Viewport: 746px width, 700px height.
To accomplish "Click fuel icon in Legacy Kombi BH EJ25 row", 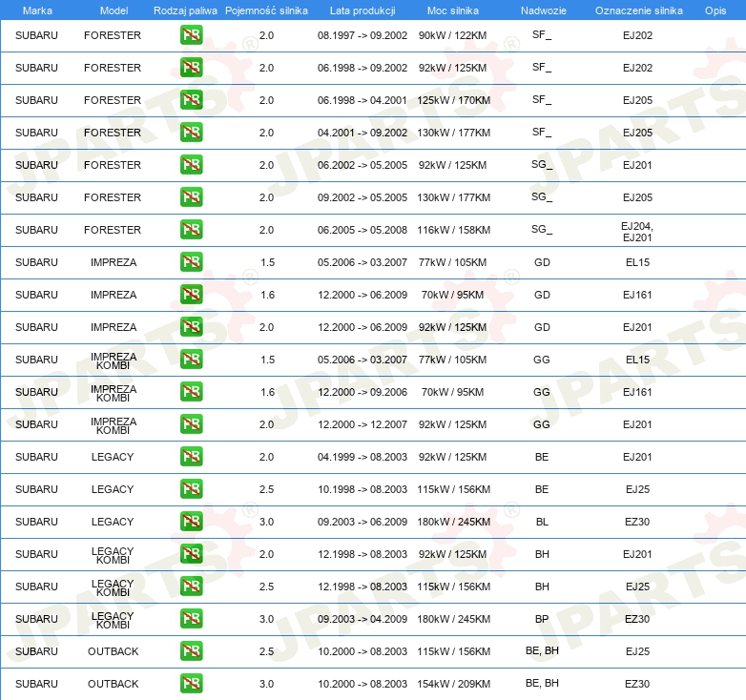I will click(x=191, y=587).
